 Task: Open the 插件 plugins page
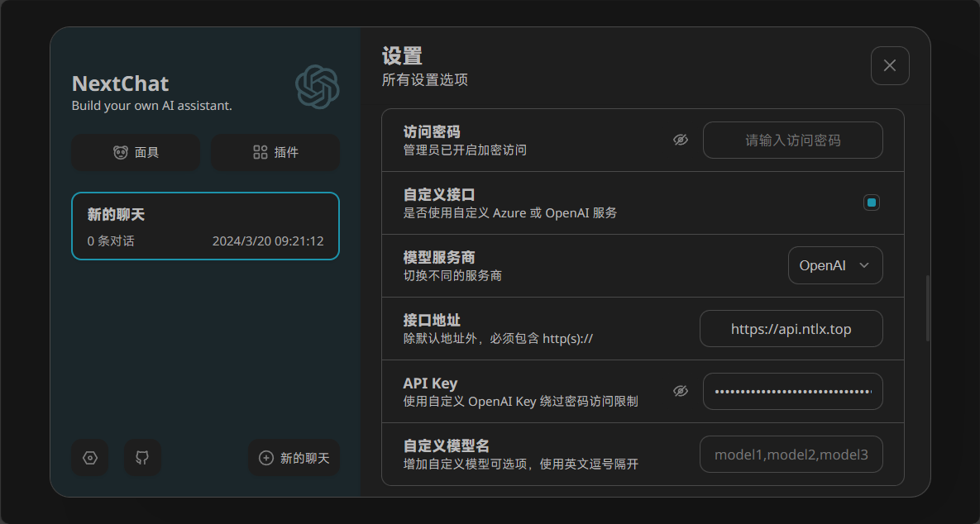(275, 152)
